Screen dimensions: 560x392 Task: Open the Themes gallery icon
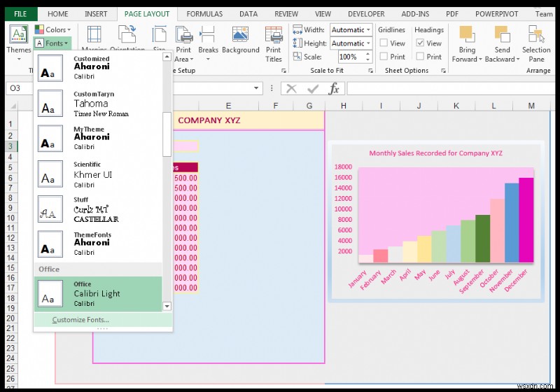click(18, 34)
